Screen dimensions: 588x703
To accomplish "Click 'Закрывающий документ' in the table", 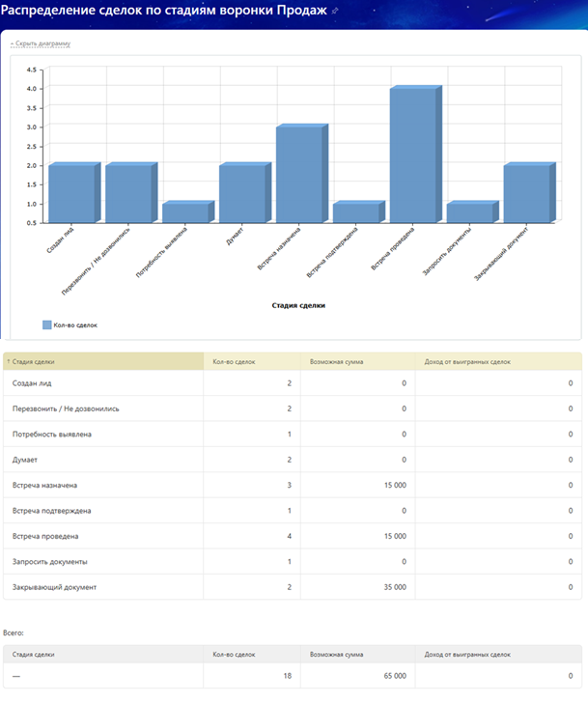I will click(x=54, y=587).
